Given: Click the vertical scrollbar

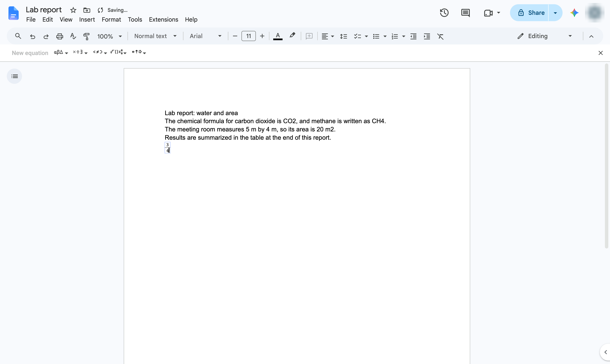Looking at the screenshot, I should [x=607, y=156].
